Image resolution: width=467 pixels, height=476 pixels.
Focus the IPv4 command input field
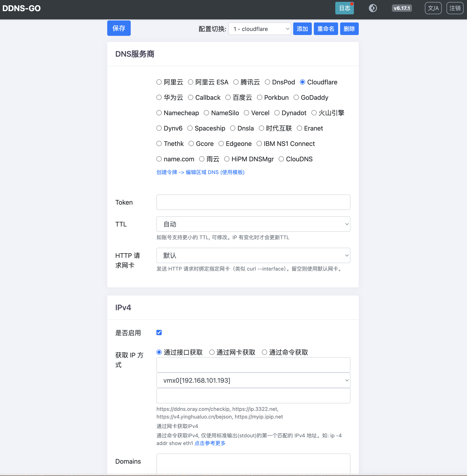click(x=253, y=395)
